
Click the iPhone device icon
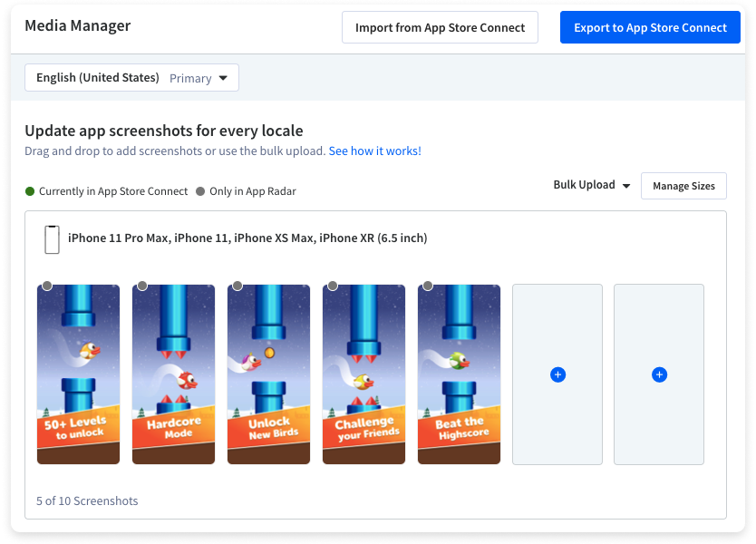(x=52, y=239)
